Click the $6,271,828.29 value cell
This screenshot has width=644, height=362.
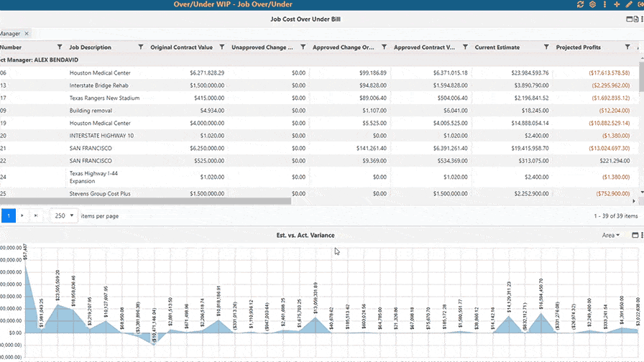click(207, 73)
